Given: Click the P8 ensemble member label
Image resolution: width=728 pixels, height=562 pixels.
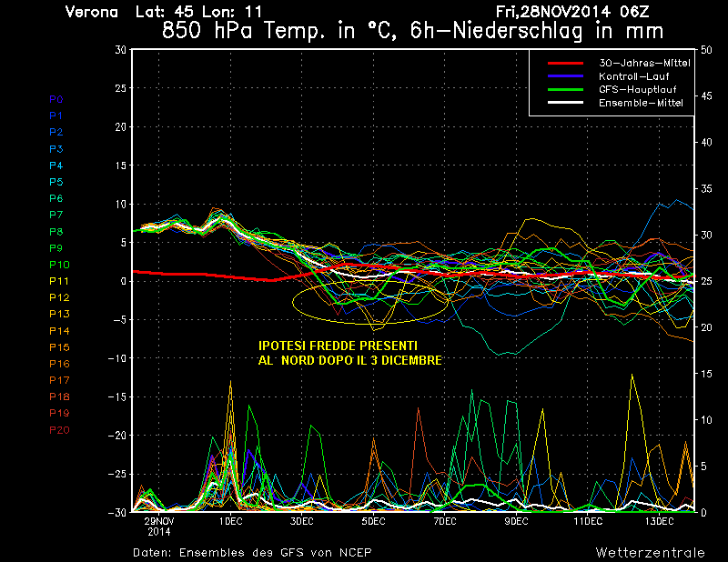Looking at the screenshot, I should coord(56,232).
